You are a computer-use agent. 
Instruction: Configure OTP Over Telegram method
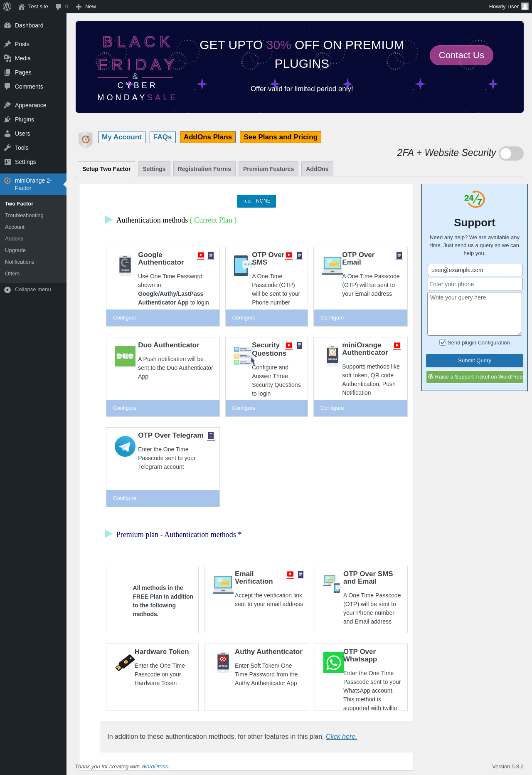pos(163,498)
